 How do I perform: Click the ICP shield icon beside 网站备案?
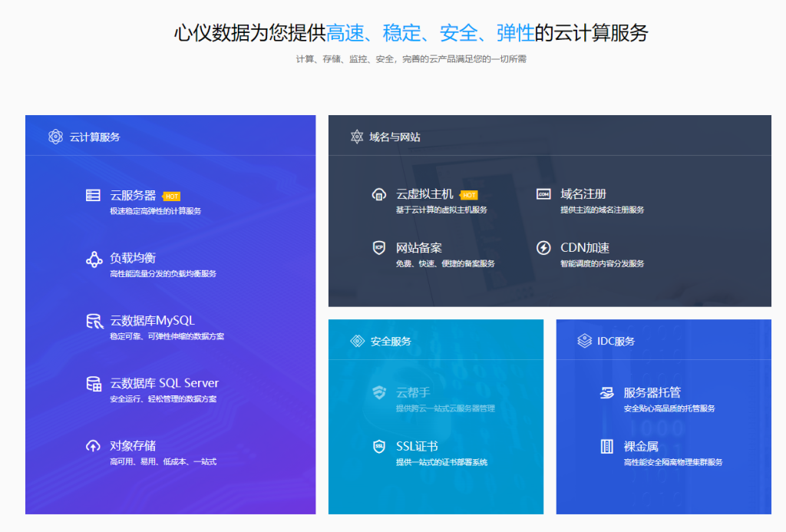pos(379,247)
